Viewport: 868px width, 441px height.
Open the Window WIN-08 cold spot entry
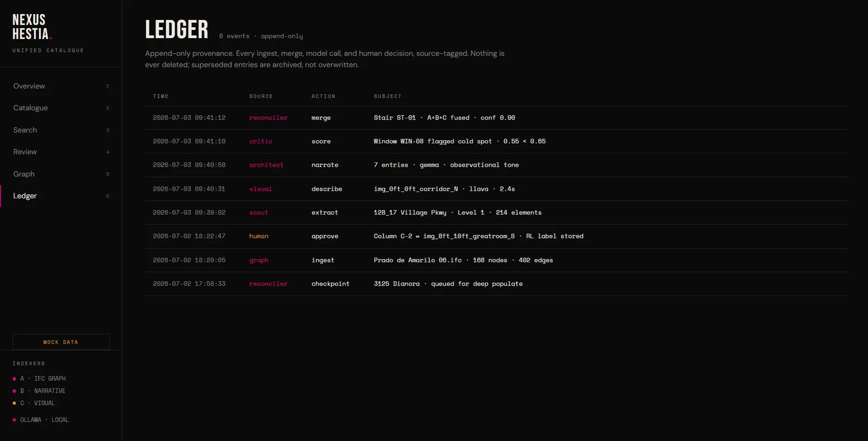459,141
